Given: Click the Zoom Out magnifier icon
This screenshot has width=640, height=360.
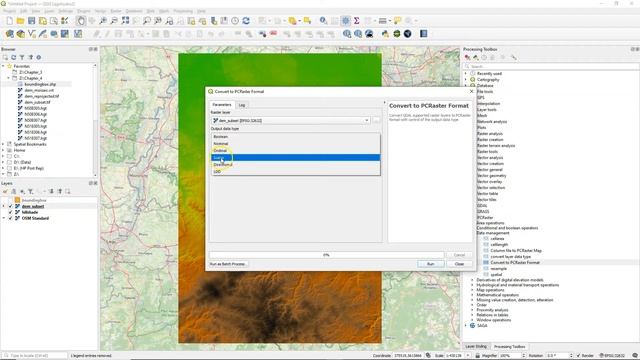Looking at the screenshot, I should (x=114, y=21).
